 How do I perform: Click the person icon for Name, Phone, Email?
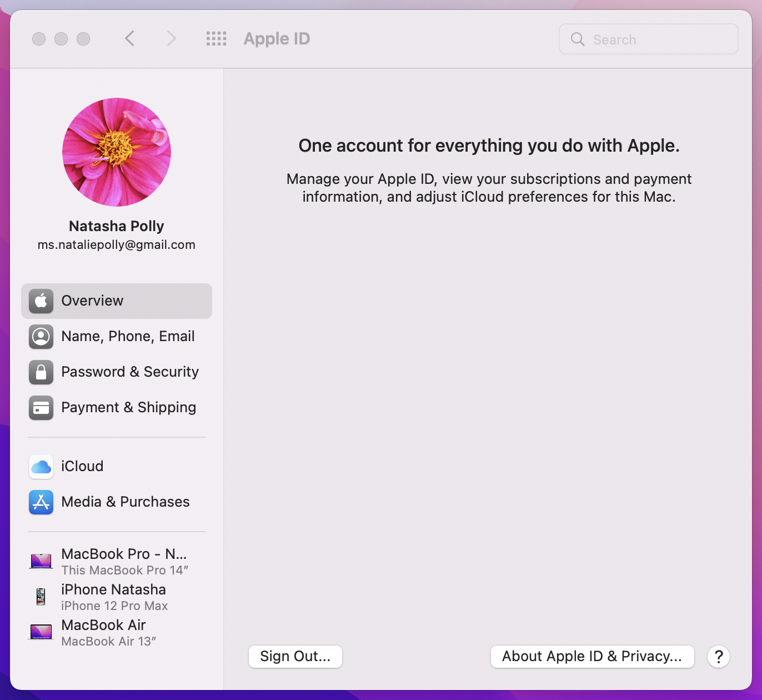(x=41, y=337)
